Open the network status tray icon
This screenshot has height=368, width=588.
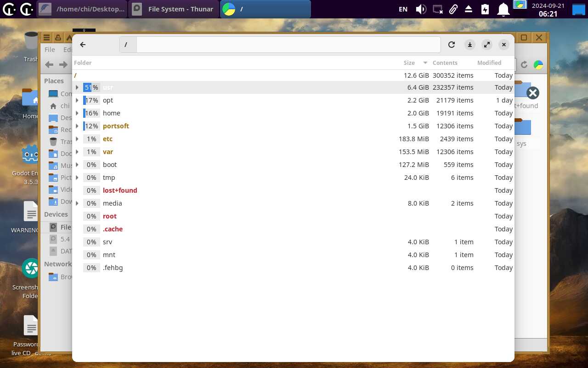[x=438, y=9]
